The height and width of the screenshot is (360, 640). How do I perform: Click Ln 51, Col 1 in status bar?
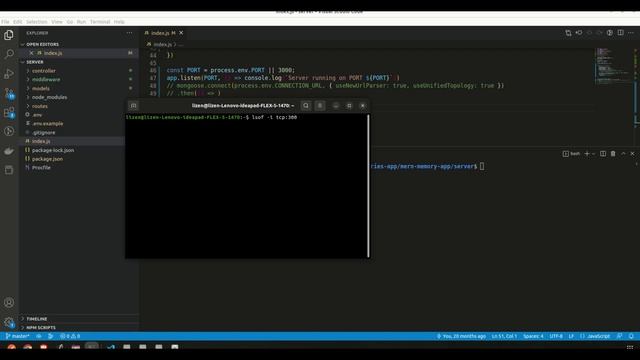pos(504,336)
